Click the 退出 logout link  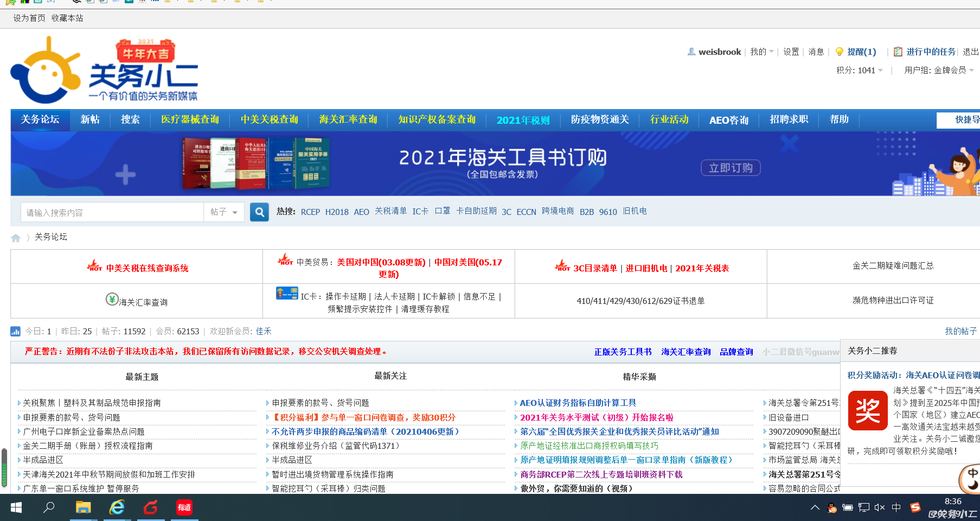click(971, 52)
